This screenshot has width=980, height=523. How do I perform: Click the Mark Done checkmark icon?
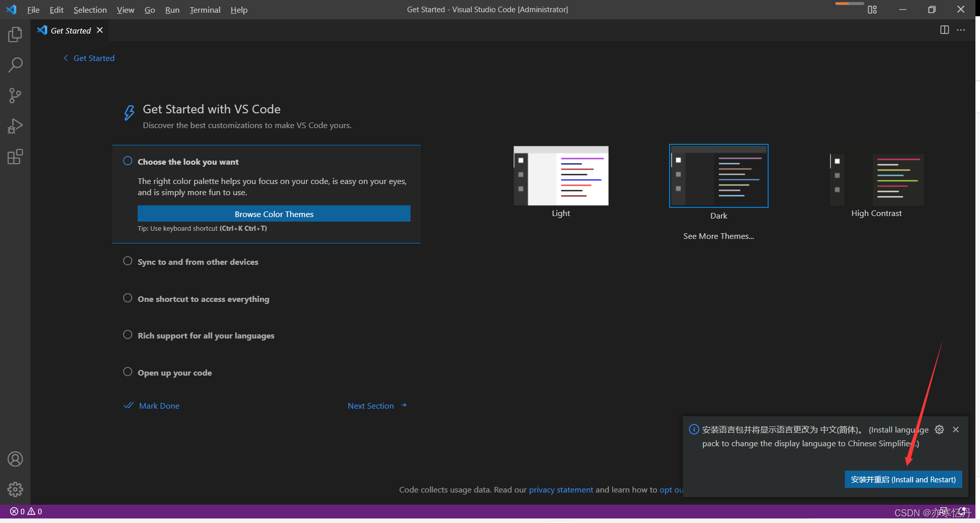point(129,406)
